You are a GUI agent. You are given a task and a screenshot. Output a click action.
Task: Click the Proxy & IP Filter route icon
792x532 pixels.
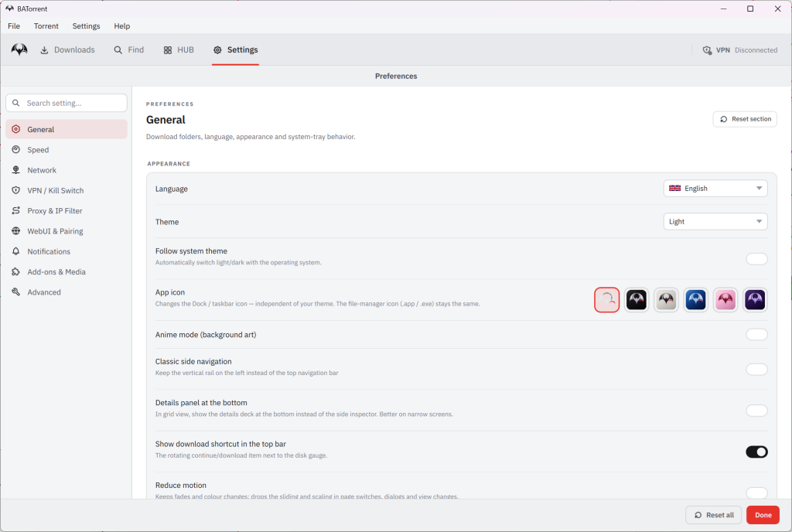click(x=16, y=210)
